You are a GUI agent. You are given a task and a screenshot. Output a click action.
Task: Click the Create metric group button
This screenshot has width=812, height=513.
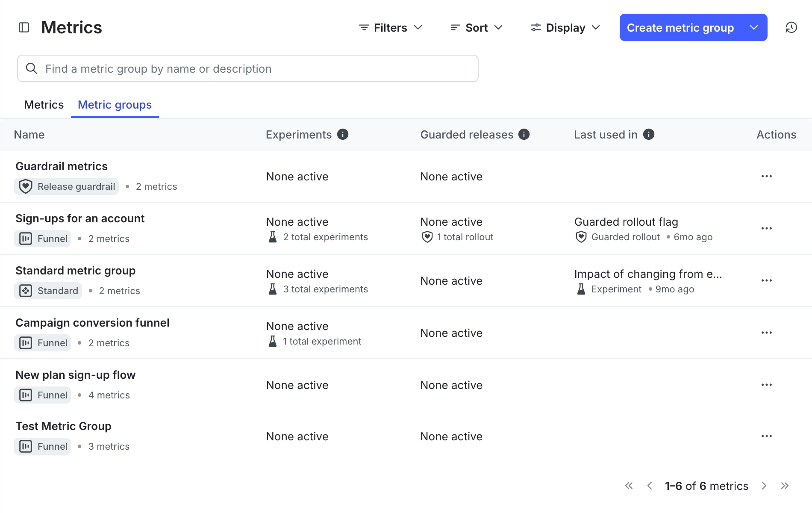pos(680,28)
